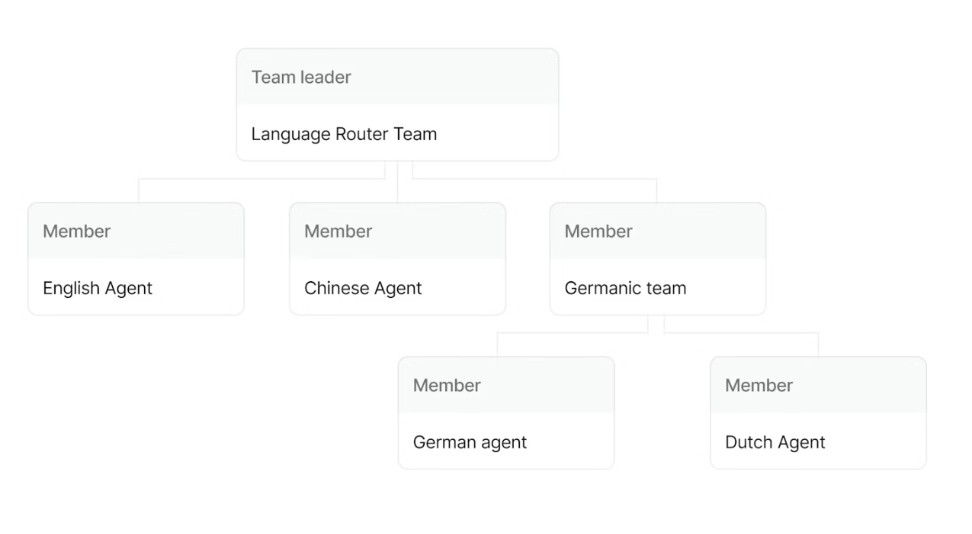Select the Member header above Germanic team

598,231
